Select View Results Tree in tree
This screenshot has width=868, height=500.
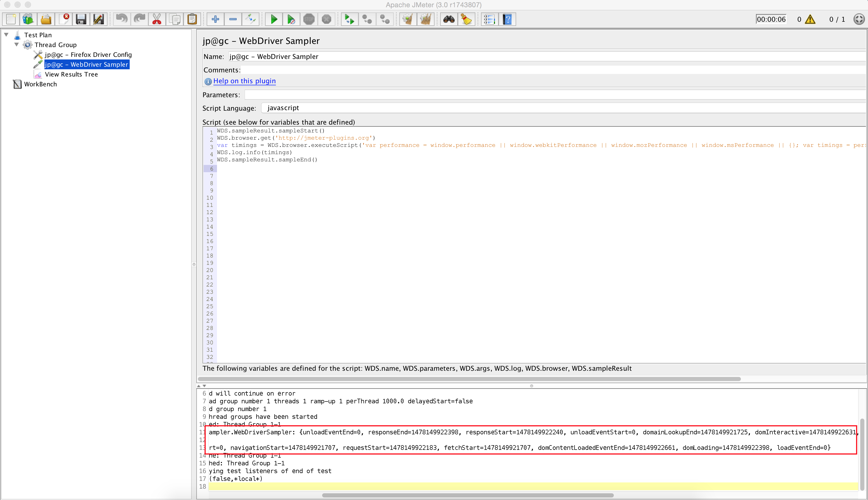click(x=71, y=74)
